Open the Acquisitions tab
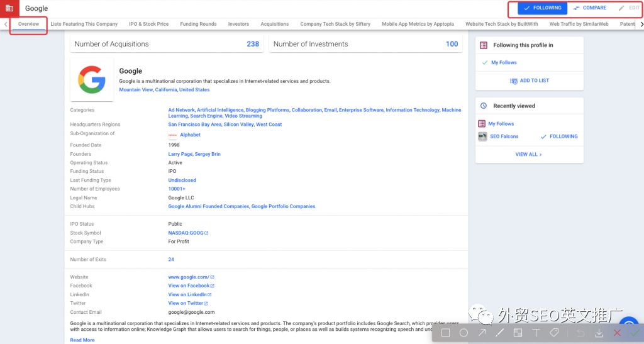This screenshot has width=644, height=344. (274, 24)
